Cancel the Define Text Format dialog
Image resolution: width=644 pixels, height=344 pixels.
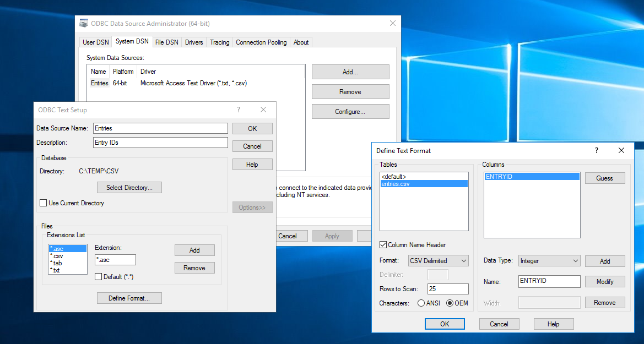[x=499, y=324]
